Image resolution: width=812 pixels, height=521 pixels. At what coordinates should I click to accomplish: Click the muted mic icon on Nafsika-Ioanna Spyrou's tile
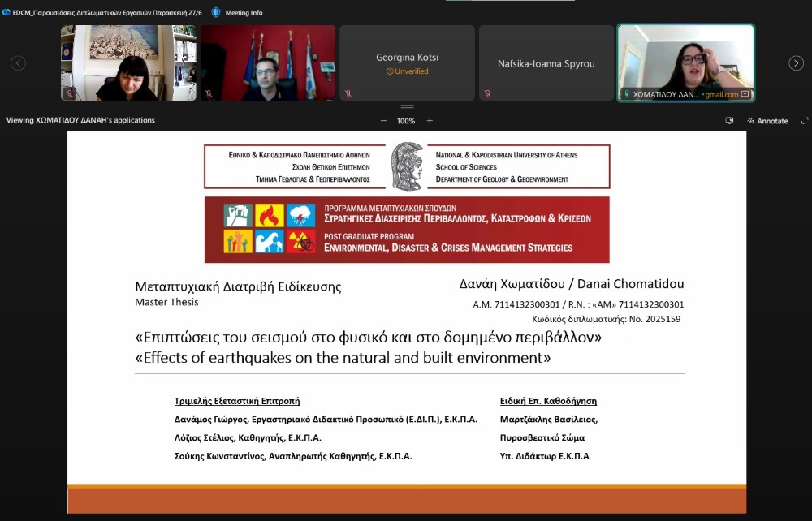487,94
